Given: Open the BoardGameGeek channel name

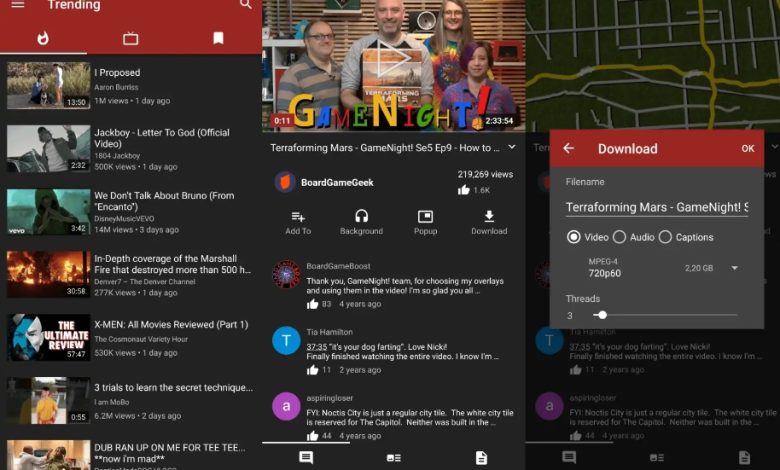Looking at the screenshot, I should click(337, 183).
